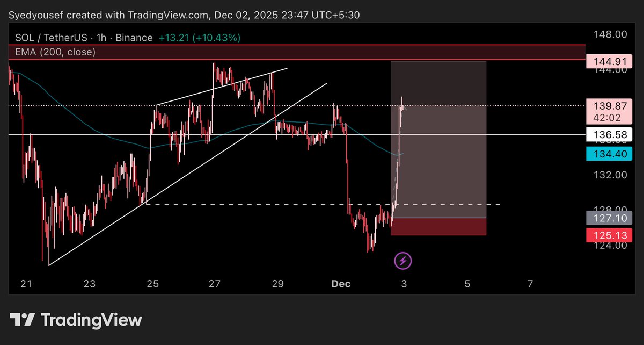This screenshot has width=644, height=345.
Task: Click the 148.00 price axis tick
Action: coord(610,34)
